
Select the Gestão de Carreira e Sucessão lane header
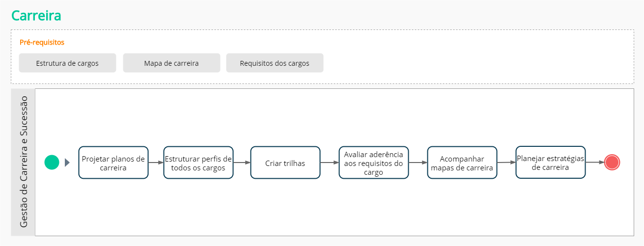pyautogui.click(x=23, y=162)
